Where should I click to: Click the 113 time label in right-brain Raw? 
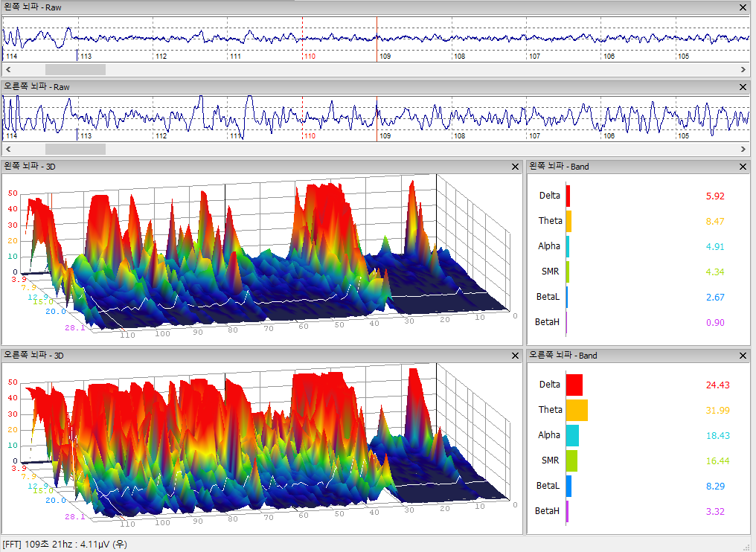click(86, 136)
